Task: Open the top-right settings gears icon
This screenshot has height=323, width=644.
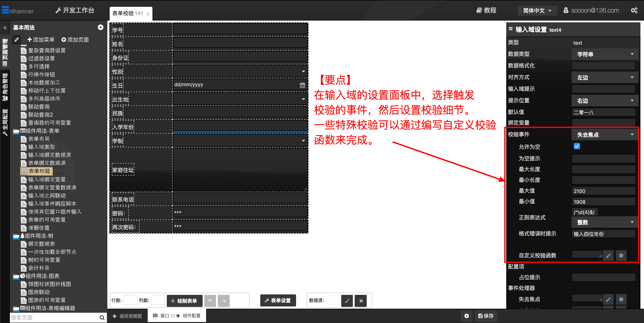Action: click(x=634, y=10)
